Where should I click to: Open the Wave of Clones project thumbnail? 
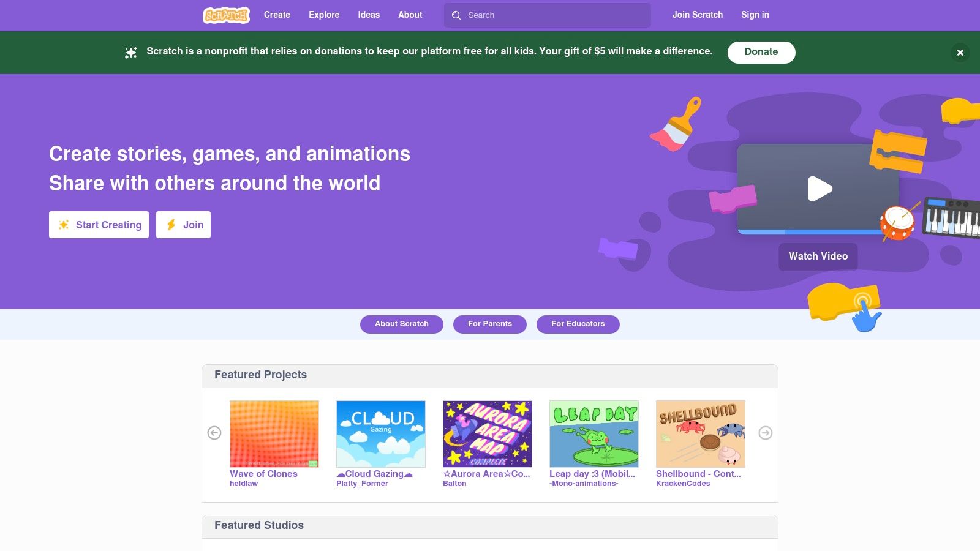click(x=274, y=434)
